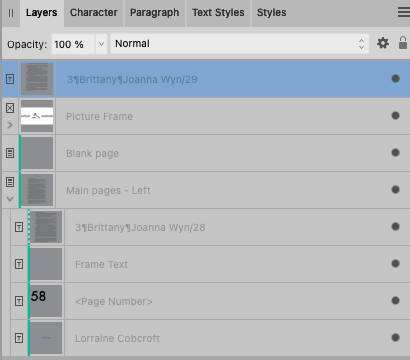Click the Main pages - Left master icon
The image size is (410, 360).
[10, 182]
